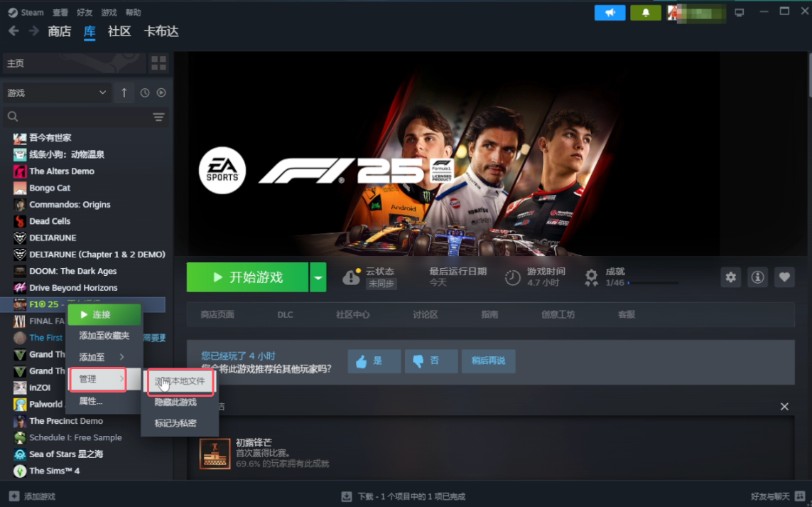The image size is (812, 507).
Task: Click the achievements progress bar
Action: pos(653,283)
